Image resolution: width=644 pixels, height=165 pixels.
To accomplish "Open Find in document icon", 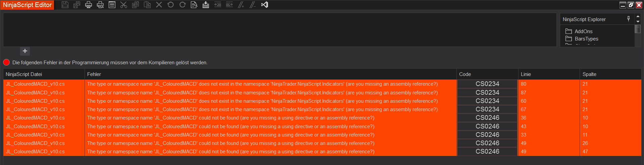I will click(x=194, y=5).
